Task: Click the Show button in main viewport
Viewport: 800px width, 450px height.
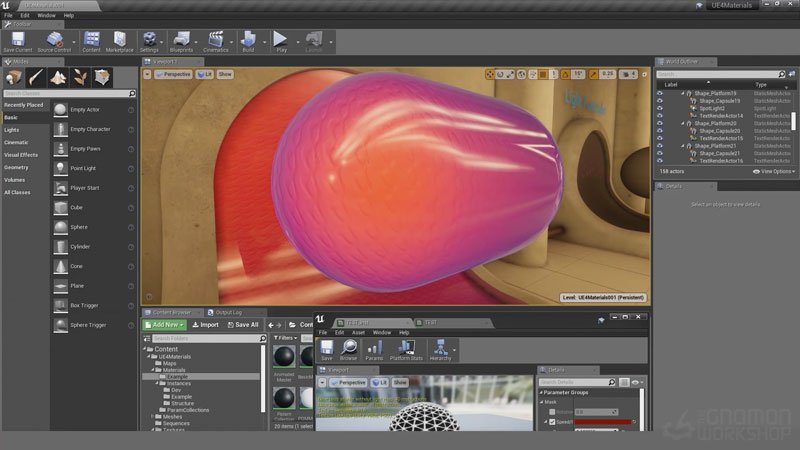Action: click(225, 74)
